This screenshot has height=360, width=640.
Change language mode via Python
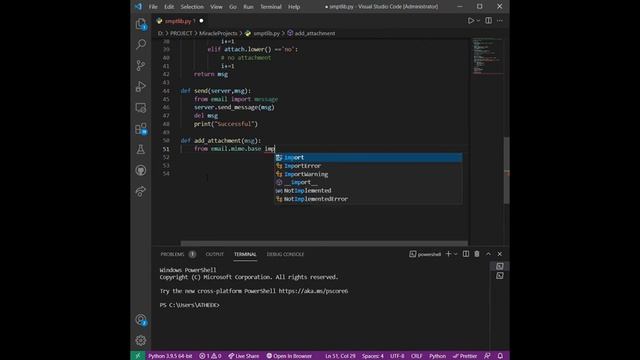pyautogui.click(x=438, y=356)
